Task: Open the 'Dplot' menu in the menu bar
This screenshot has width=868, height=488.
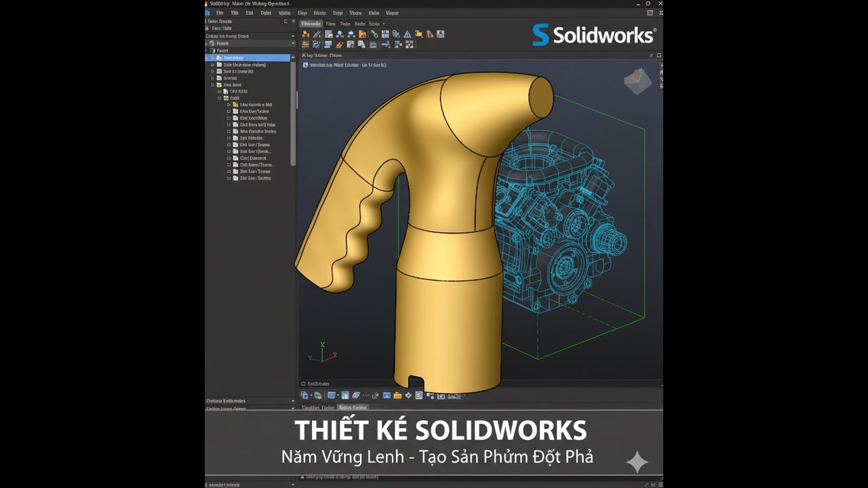Action: (x=266, y=13)
